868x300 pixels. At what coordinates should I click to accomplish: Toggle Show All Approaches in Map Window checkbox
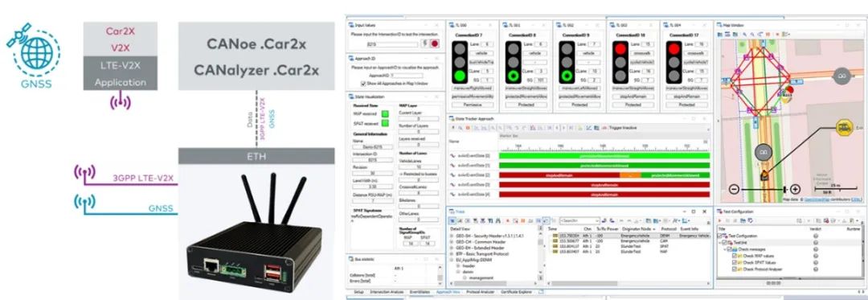click(x=364, y=83)
